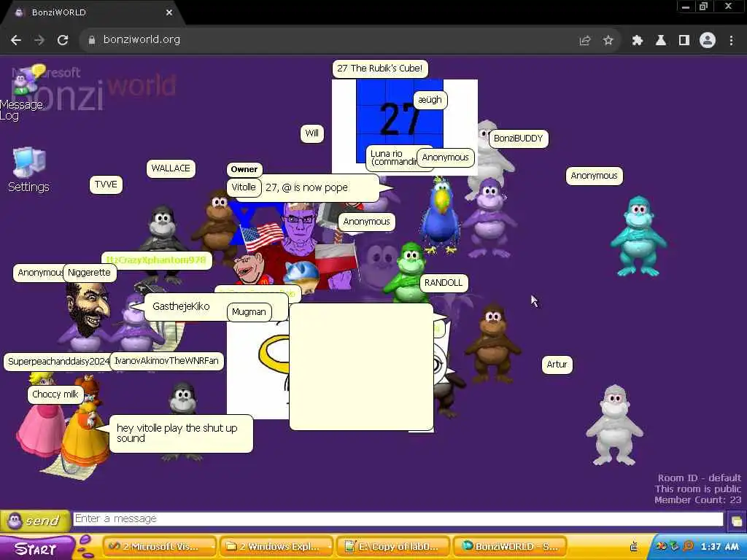Click the Choccy milk speech bubble
This screenshot has height=560, width=747.
tap(55, 394)
